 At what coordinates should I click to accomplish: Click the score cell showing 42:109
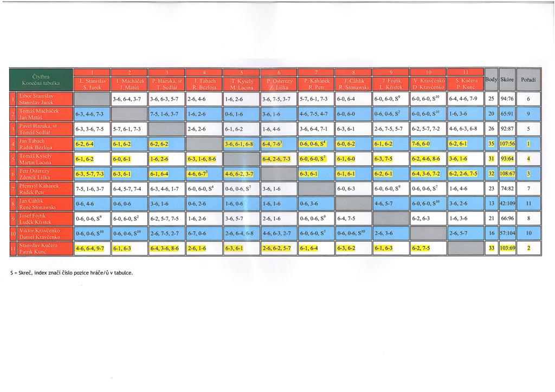[507, 204]
